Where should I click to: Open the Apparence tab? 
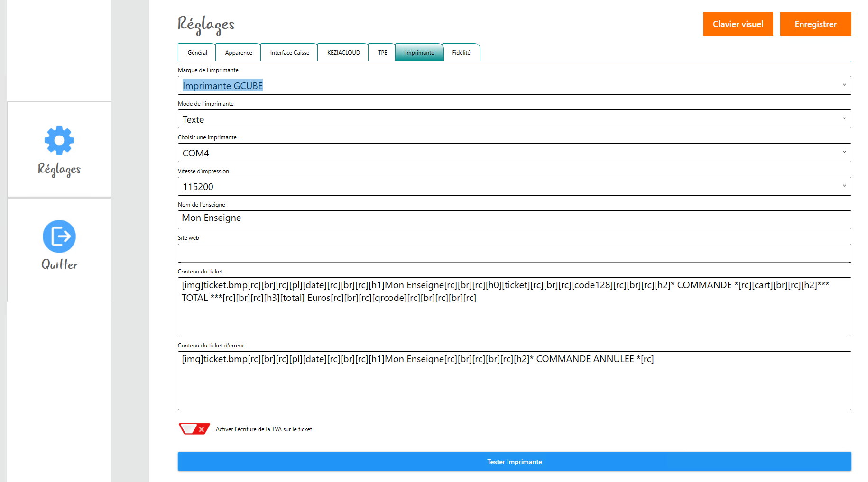pyautogui.click(x=238, y=53)
